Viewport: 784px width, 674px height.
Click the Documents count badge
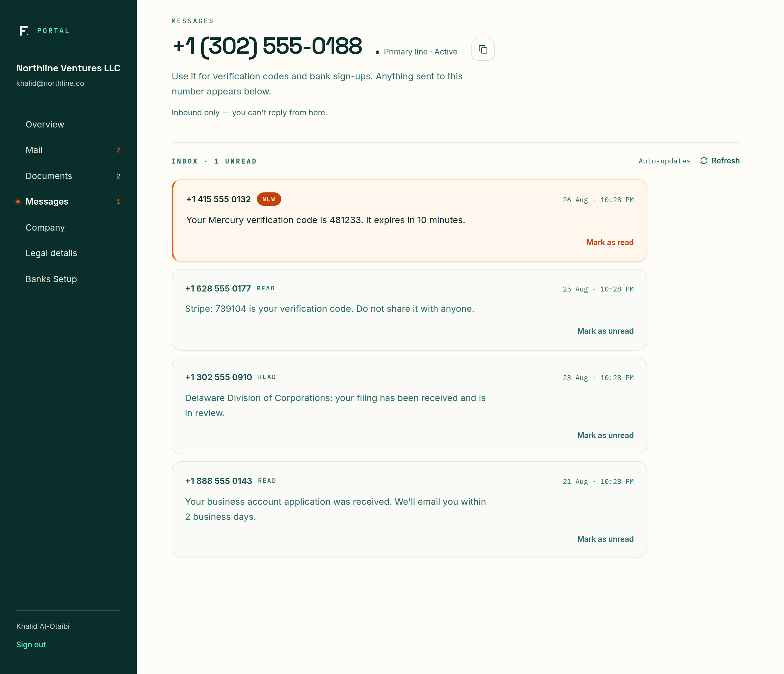click(x=118, y=176)
